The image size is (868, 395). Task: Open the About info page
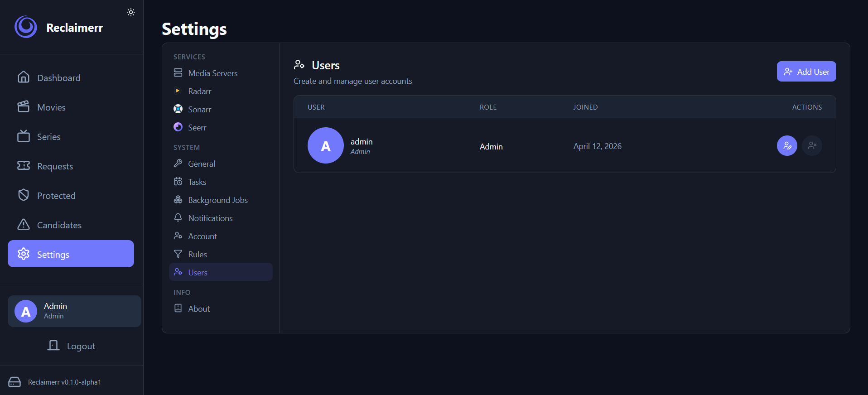(x=221, y=308)
